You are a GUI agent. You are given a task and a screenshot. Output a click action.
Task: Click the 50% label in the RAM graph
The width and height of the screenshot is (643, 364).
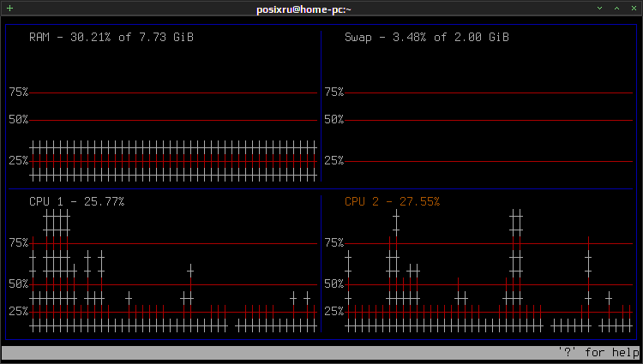[x=19, y=120]
